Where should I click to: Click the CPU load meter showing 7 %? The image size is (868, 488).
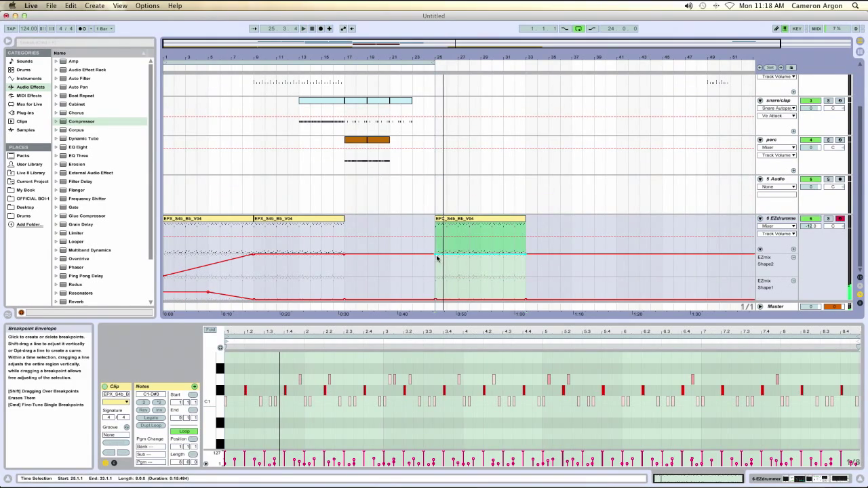tap(837, 28)
